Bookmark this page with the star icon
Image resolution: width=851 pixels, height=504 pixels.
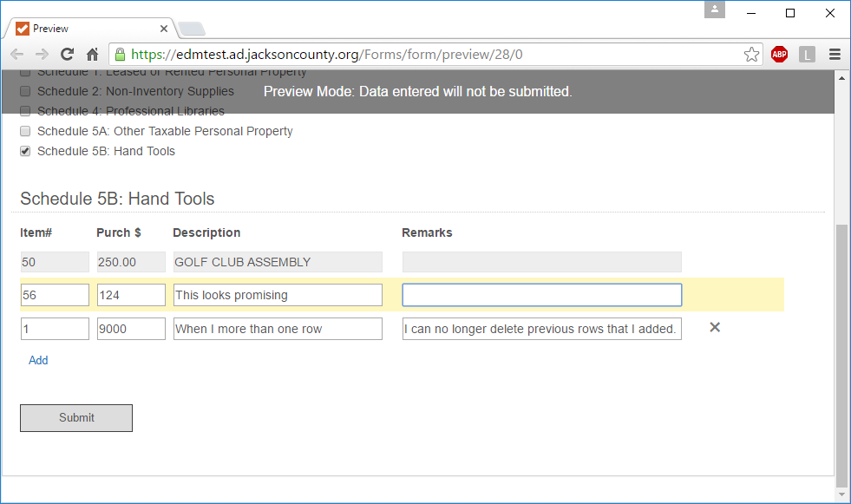(x=751, y=55)
